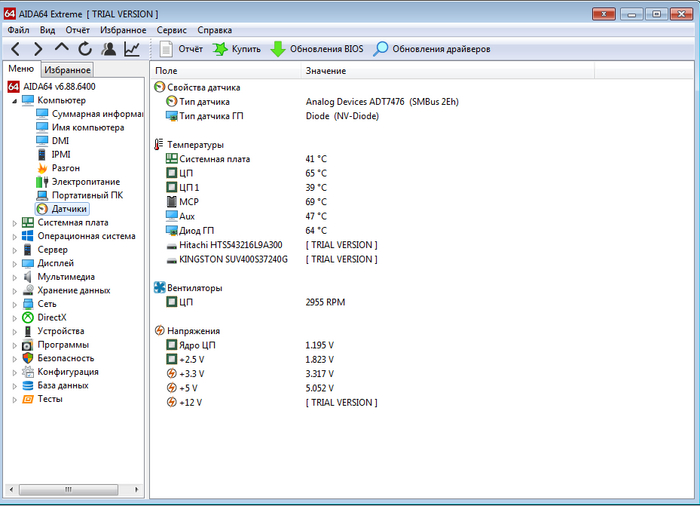Open the graph chart toolbar icon

(132, 49)
